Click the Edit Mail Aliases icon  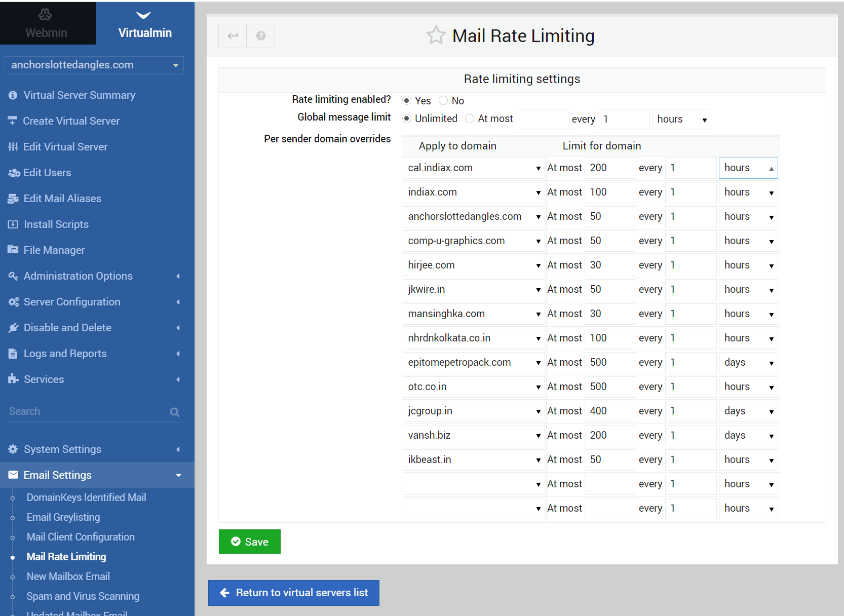pos(13,199)
